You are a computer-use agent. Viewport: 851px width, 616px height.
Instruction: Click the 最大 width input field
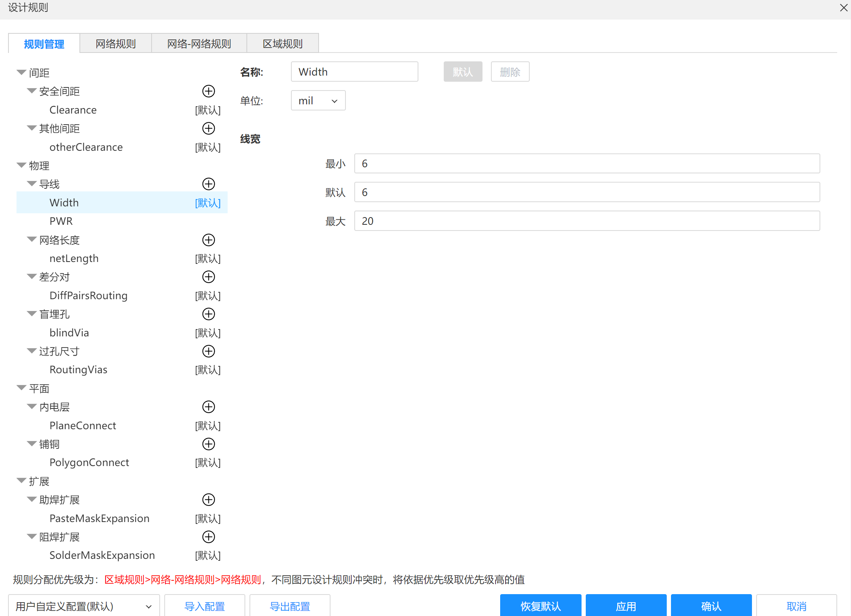(587, 221)
